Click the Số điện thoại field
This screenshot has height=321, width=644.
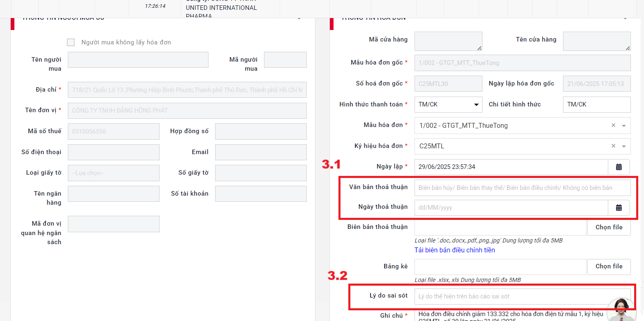[113, 152]
